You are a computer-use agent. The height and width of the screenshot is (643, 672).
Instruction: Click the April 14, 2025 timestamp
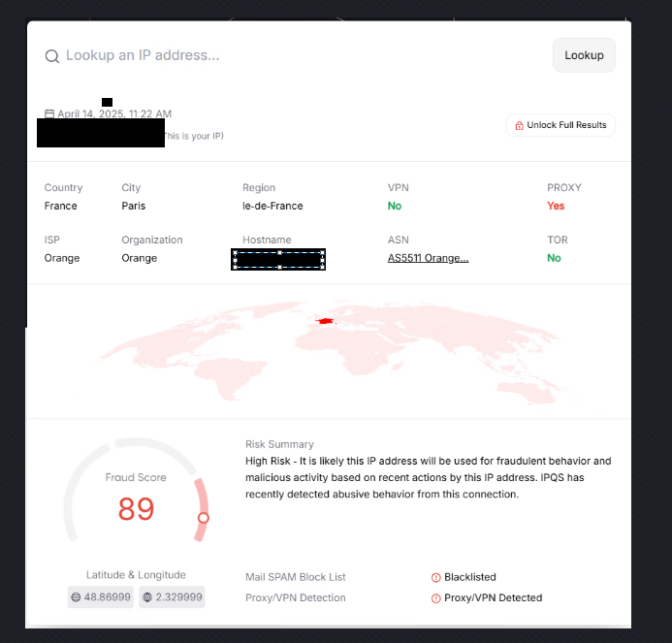[114, 113]
